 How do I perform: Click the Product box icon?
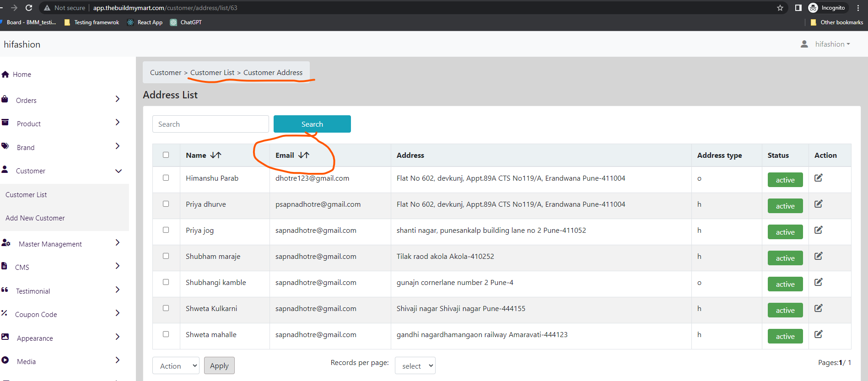pos(5,122)
